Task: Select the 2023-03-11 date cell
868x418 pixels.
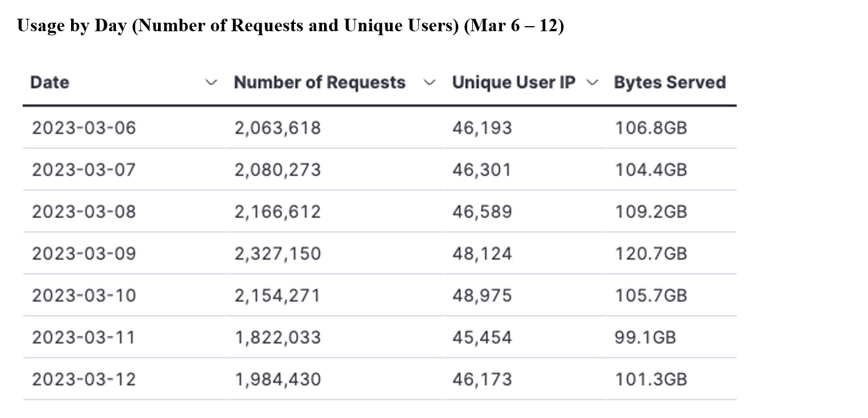Action: click(84, 337)
